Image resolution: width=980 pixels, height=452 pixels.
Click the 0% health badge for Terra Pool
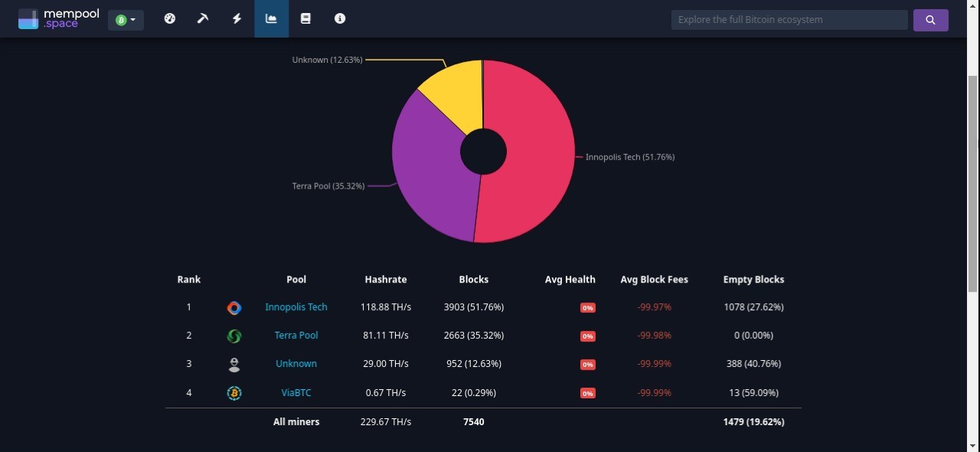pyautogui.click(x=588, y=336)
